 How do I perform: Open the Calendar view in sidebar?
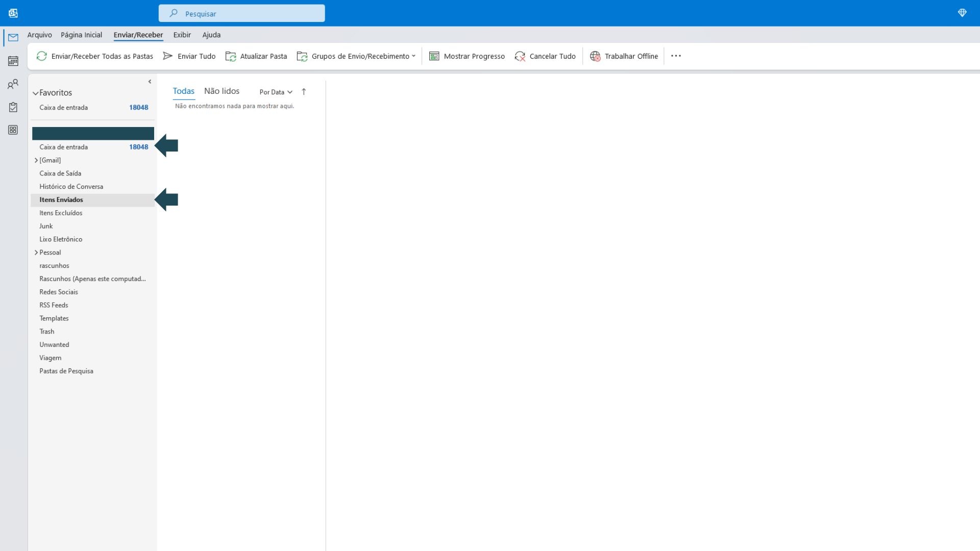13,61
